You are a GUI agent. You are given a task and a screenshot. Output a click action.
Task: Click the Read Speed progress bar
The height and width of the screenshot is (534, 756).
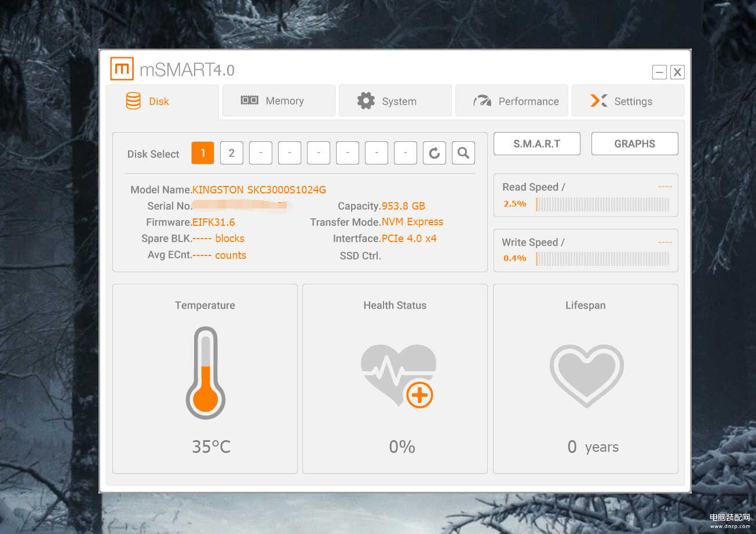(x=602, y=204)
